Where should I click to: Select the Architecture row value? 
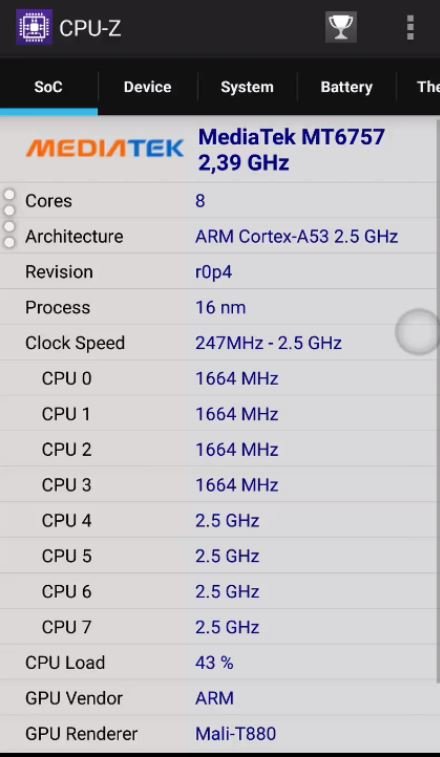[297, 237]
